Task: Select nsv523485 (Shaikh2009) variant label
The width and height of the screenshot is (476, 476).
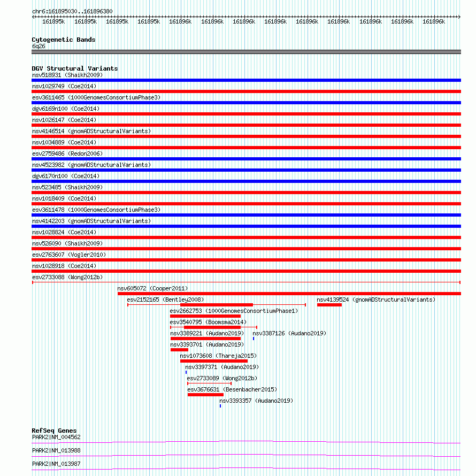Action: [x=67, y=187]
